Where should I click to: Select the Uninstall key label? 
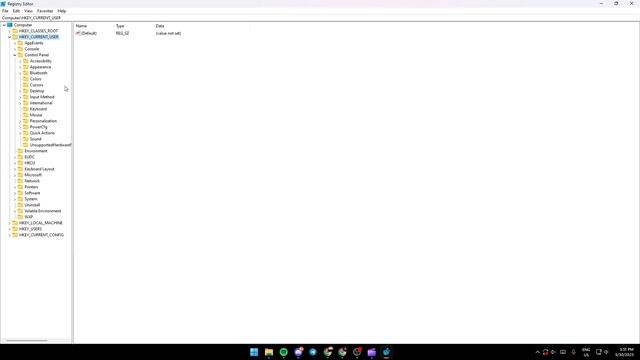pyautogui.click(x=32, y=205)
